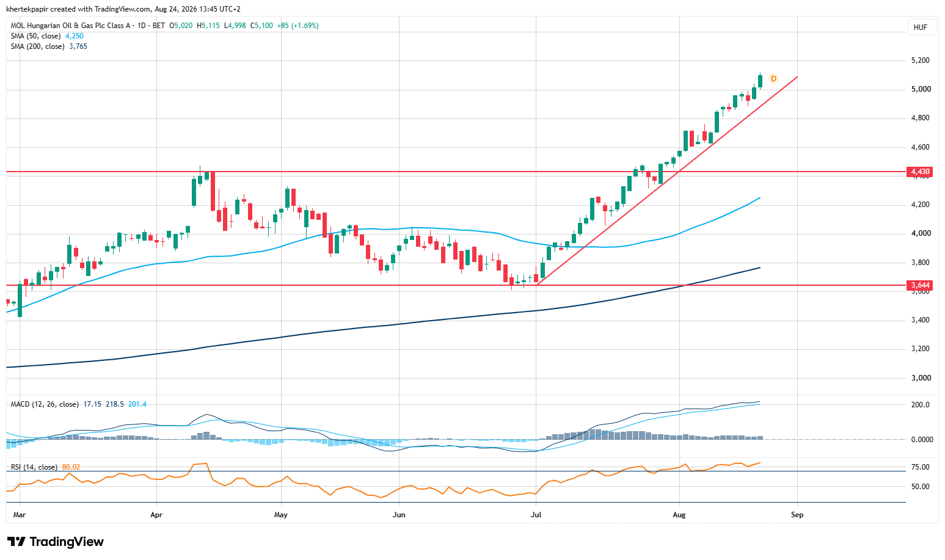Click the 75.00 RSI axis label
This screenshot has height=560, width=945.
[921, 467]
